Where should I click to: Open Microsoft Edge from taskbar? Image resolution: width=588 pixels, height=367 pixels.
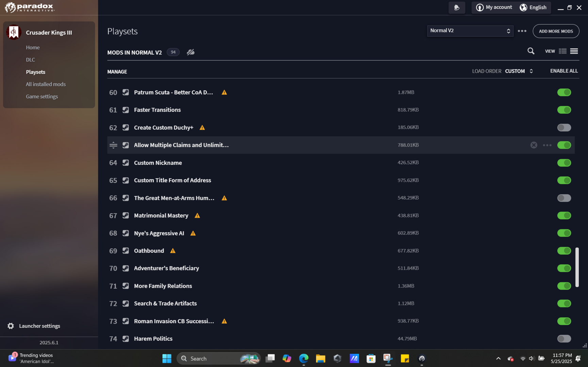pyautogui.click(x=304, y=359)
